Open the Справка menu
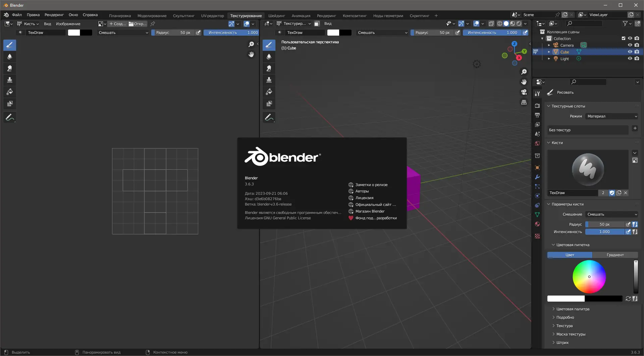This screenshot has width=644, height=356. [x=90, y=15]
